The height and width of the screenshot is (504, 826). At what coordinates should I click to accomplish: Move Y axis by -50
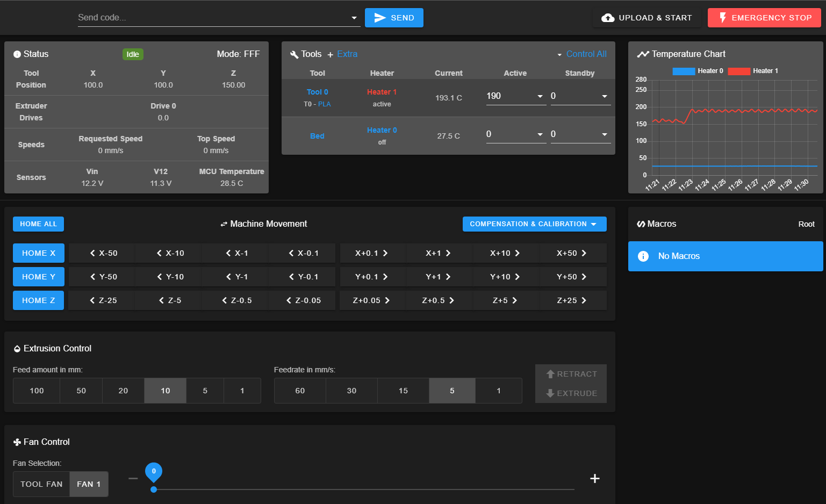(103, 277)
